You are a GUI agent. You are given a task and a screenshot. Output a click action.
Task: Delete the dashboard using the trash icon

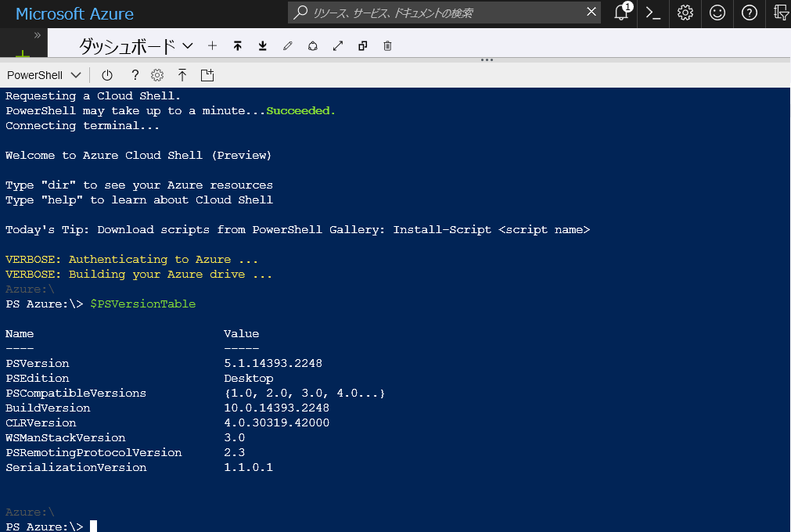387,45
